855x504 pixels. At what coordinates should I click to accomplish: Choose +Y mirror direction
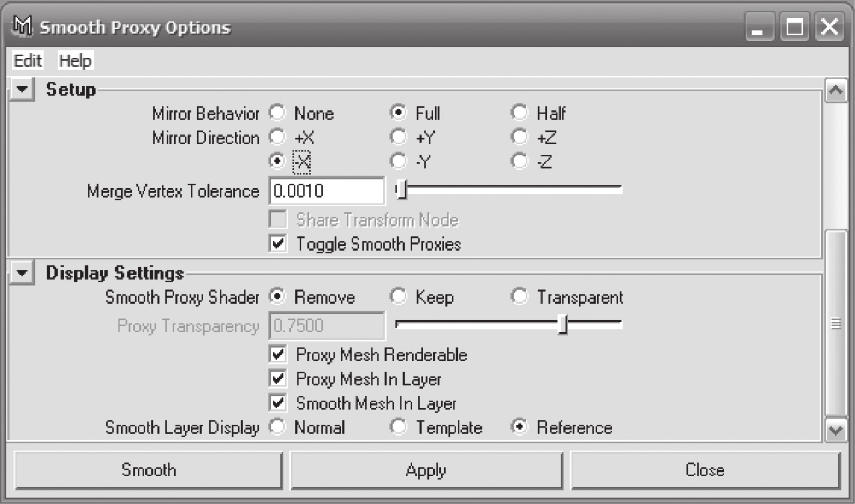click(398, 137)
